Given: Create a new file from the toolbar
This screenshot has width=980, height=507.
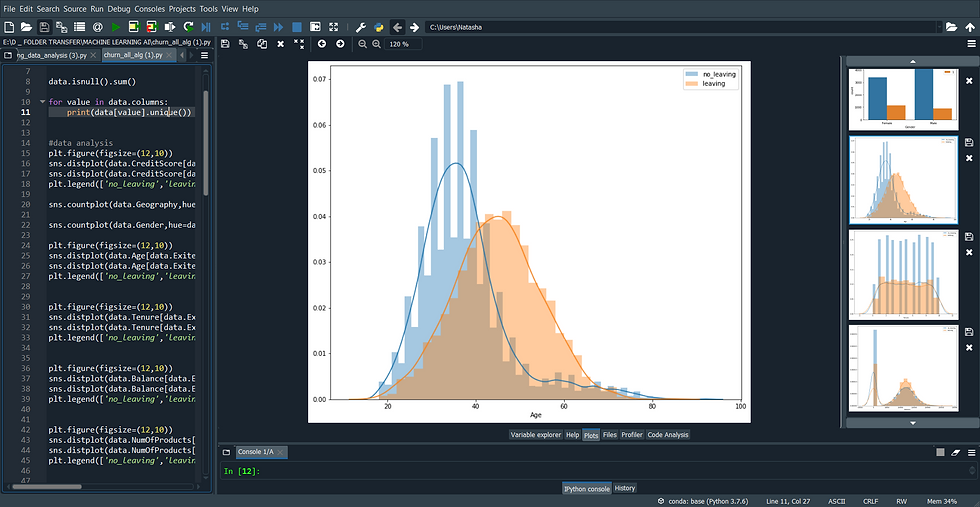Looking at the screenshot, I should [x=9, y=27].
